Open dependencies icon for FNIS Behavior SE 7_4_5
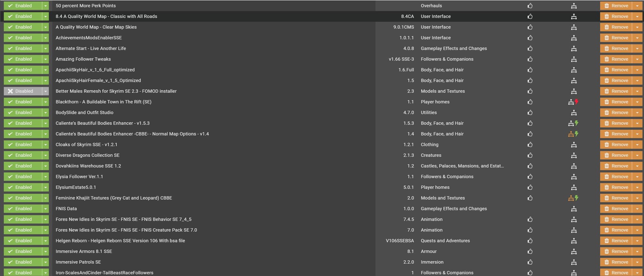This screenshot has height=276, width=644. click(574, 220)
